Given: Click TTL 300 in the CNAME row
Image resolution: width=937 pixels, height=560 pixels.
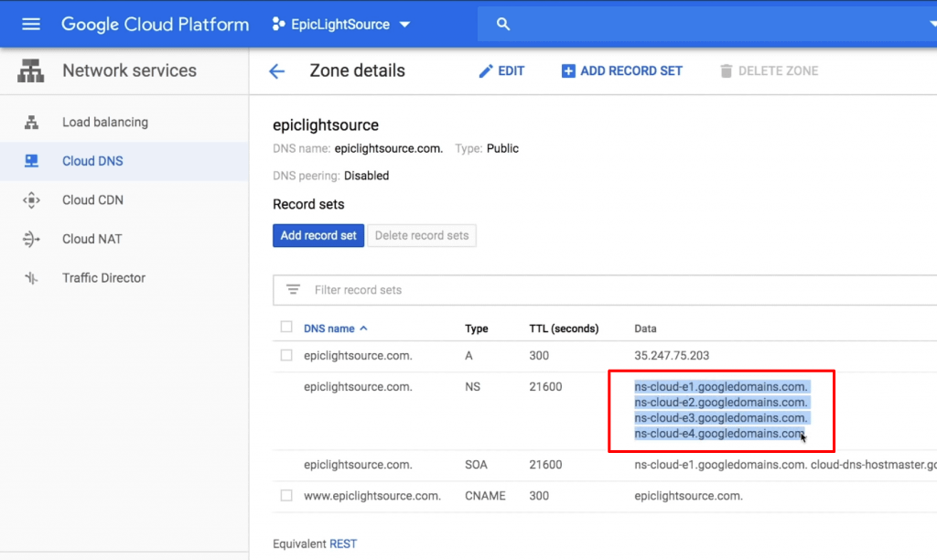Looking at the screenshot, I should click(539, 495).
